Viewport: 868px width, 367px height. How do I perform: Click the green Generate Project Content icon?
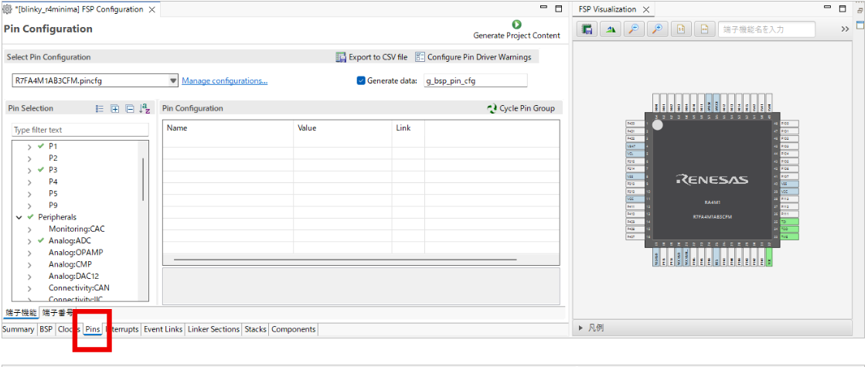coord(516,25)
